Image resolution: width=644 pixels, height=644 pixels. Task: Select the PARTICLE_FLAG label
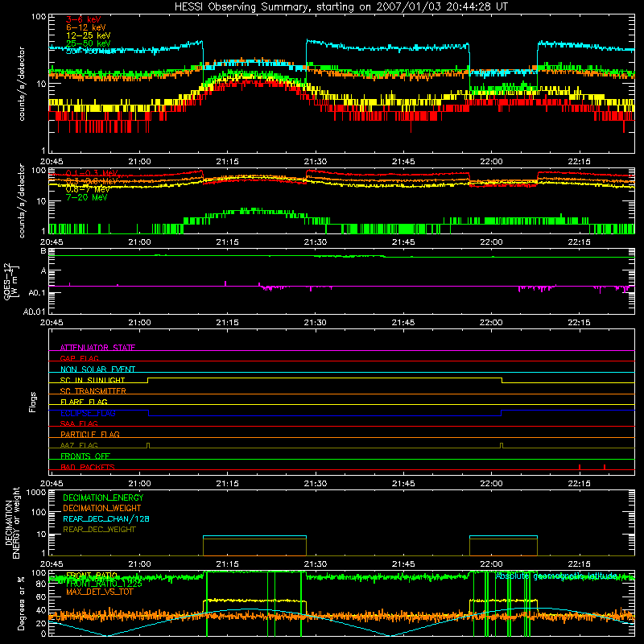tap(90, 434)
